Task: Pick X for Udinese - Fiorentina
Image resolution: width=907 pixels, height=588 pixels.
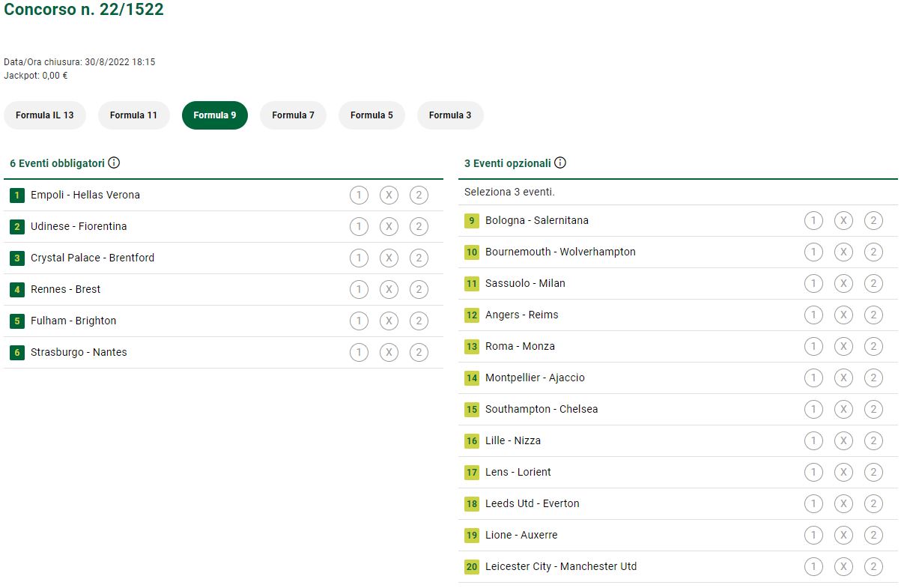Action: pos(389,227)
